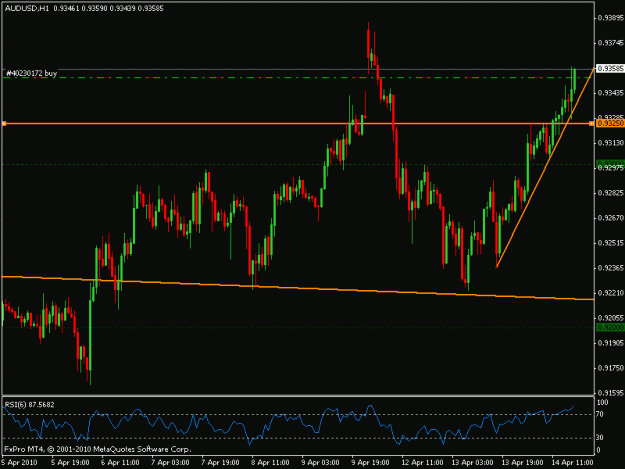Click the 0.92210 price axis label
Image resolution: width=625 pixels, height=469 pixels.
click(610, 293)
